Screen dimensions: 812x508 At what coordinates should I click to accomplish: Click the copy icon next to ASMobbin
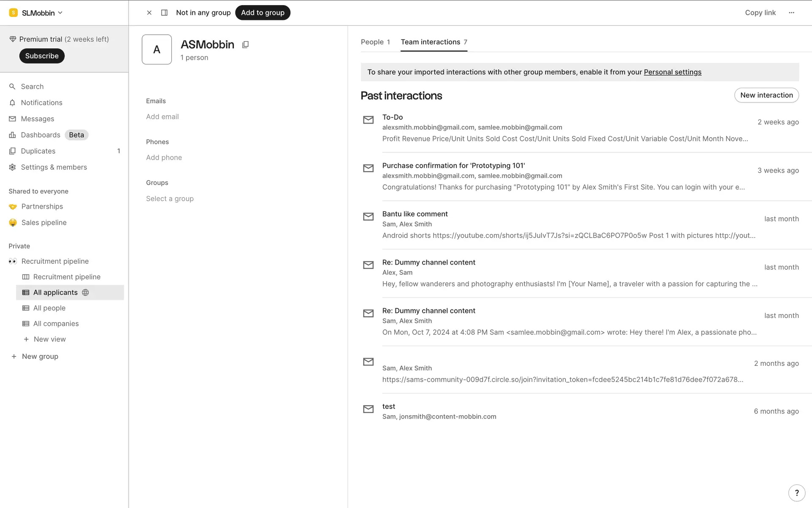point(245,44)
